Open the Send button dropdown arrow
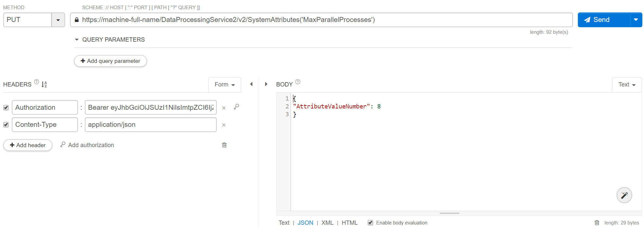The width and height of the screenshot is (644, 230). pos(636,20)
